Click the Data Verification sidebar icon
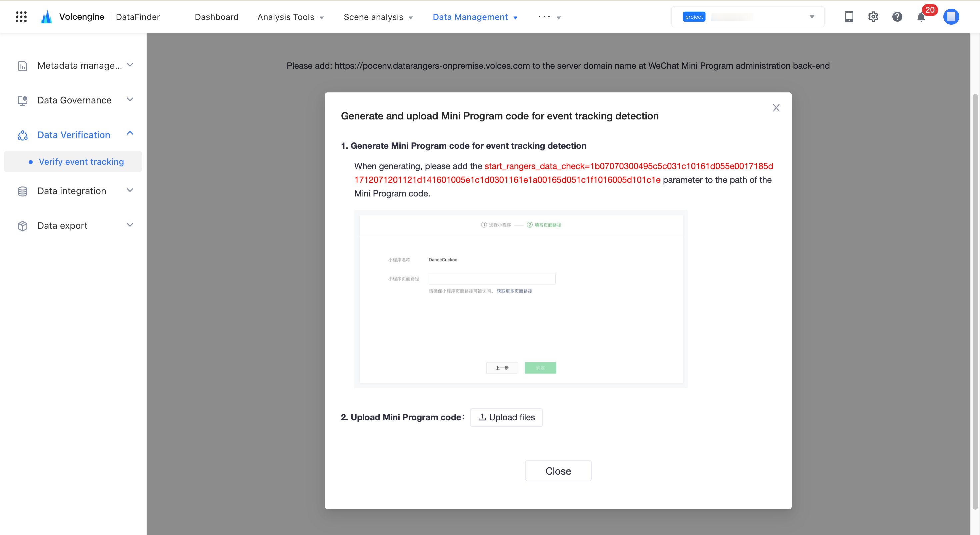This screenshot has height=535, width=980. pyautogui.click(x=22, y=135)
